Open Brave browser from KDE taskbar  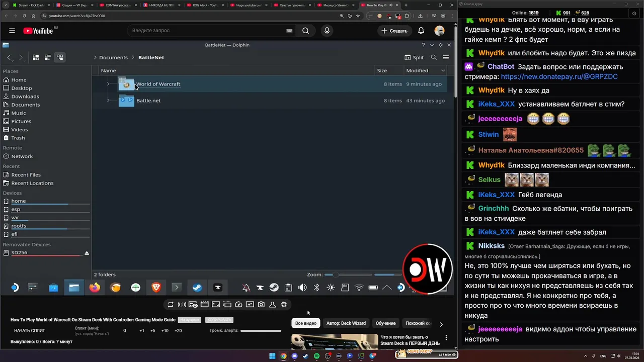tap(156, 288)
